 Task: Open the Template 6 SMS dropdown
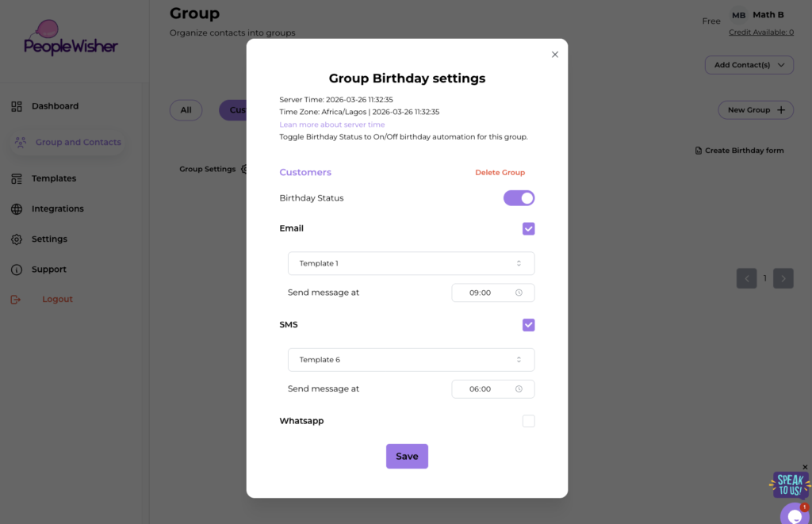click(411, 360)
